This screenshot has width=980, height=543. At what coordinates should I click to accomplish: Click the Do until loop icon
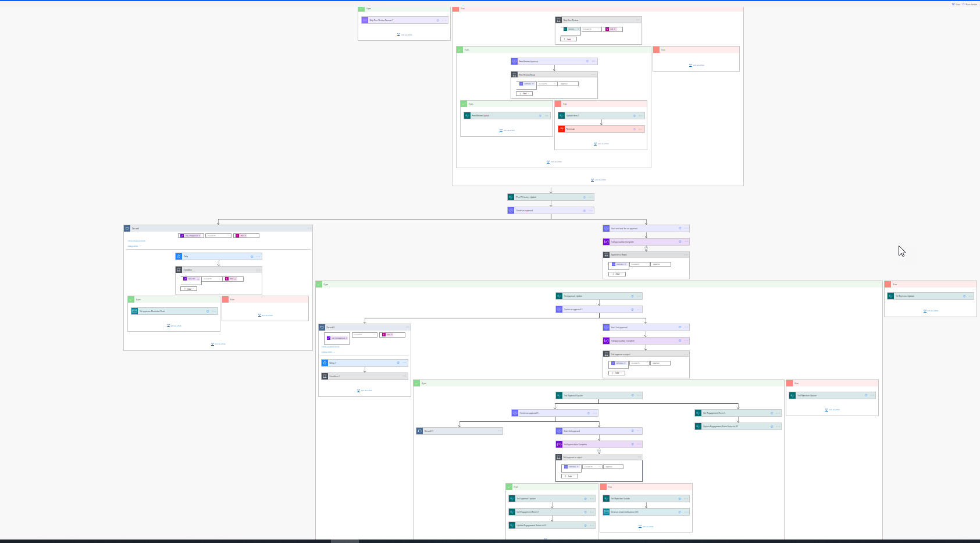click(127, 228)
